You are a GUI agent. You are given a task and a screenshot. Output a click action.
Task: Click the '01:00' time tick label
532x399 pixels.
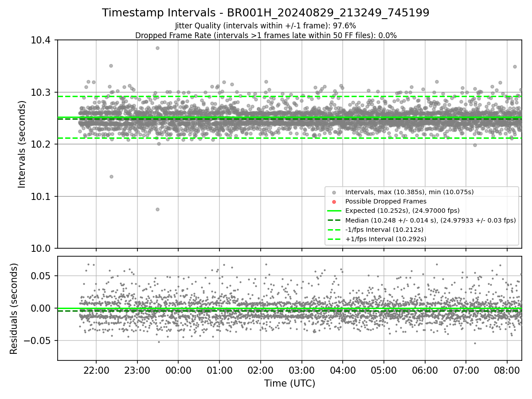click(219, 370)
